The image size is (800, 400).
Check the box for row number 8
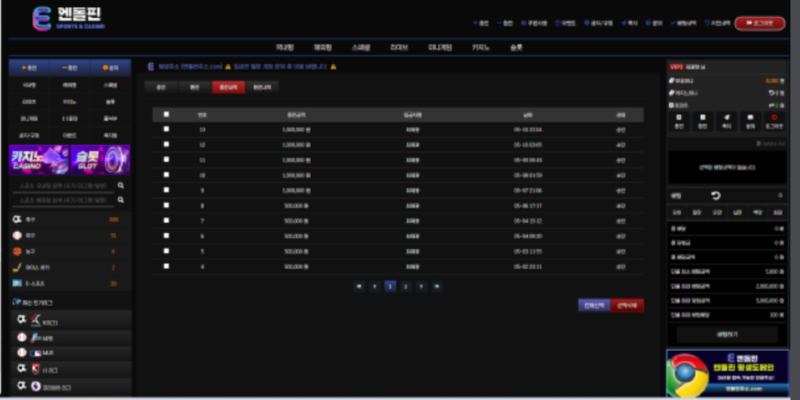point(166,205)
